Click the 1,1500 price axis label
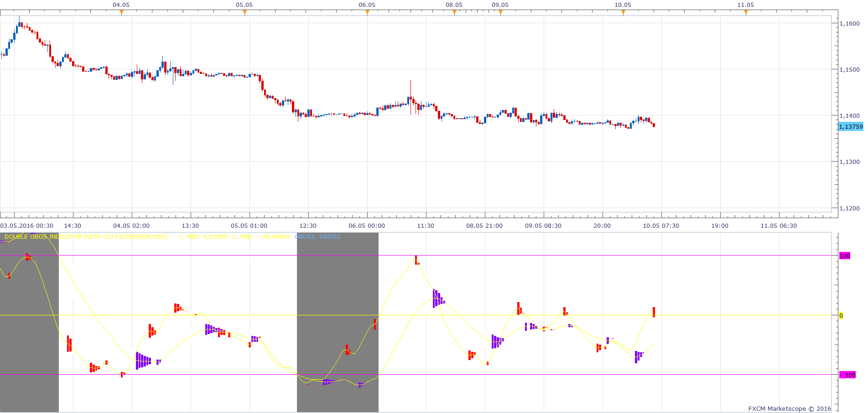Screen dimensions: 868x413 (850, 69)
